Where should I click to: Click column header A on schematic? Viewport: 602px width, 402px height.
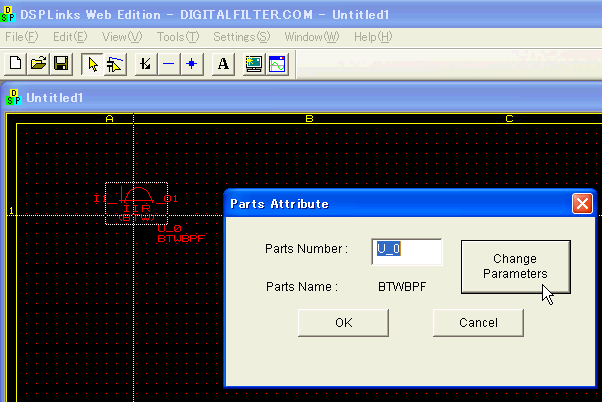coord(109,119)
